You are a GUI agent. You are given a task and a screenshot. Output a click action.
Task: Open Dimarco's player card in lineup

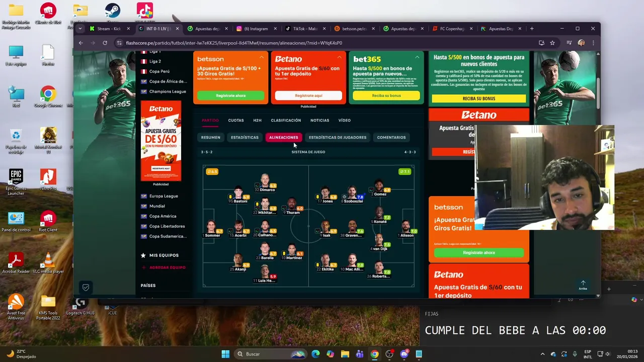click(x=265, y=184)
